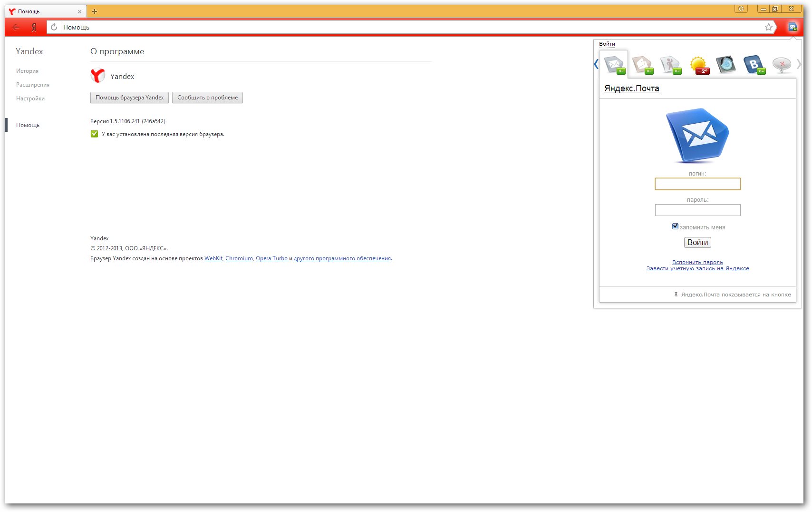Focus the пароль input field
The width and height of the screenshot is (812, 512).
(x=697, y=210)
